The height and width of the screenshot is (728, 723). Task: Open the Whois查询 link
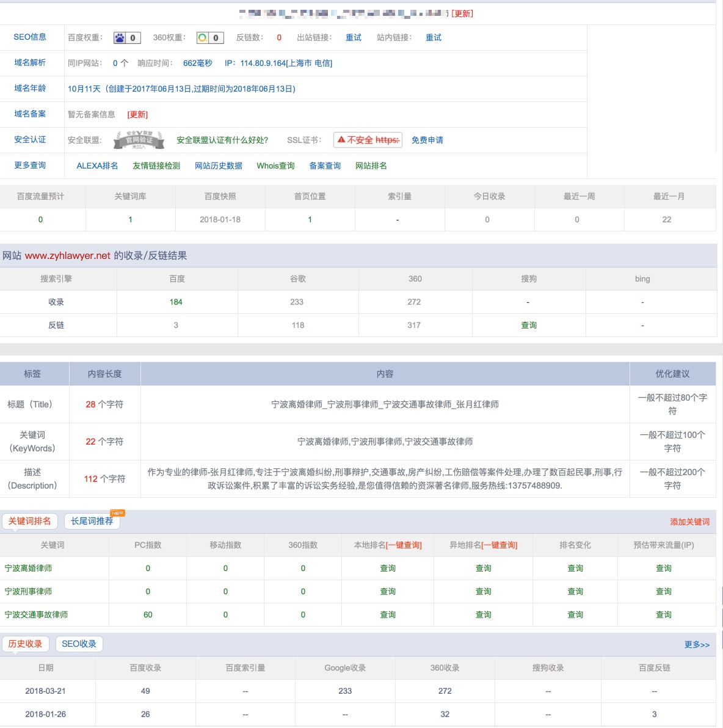(275, 166)
